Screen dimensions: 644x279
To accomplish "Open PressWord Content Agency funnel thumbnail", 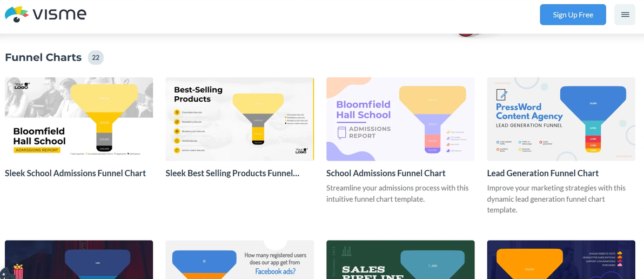I will (561, 119).
